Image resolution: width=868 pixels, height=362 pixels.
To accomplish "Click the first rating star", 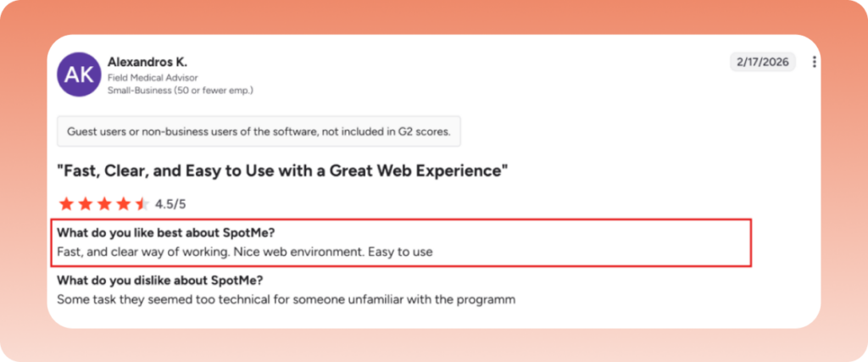I will coord(66,204).
